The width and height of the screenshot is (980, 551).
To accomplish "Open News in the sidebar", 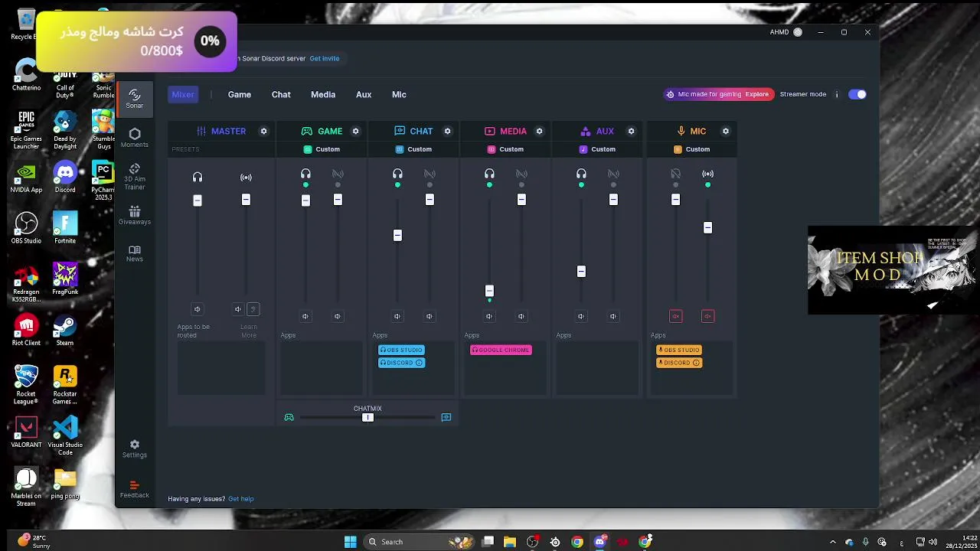I will click(x=135, y=253).
